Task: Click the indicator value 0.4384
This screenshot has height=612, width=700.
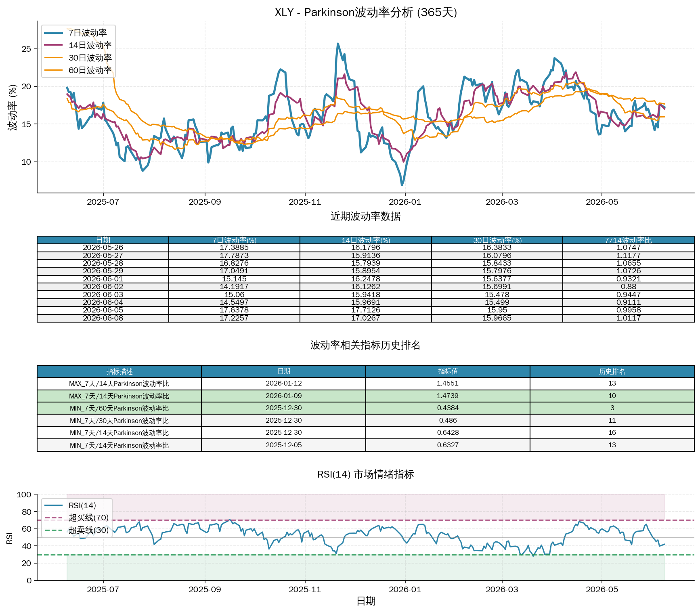Action: point(448,408)
